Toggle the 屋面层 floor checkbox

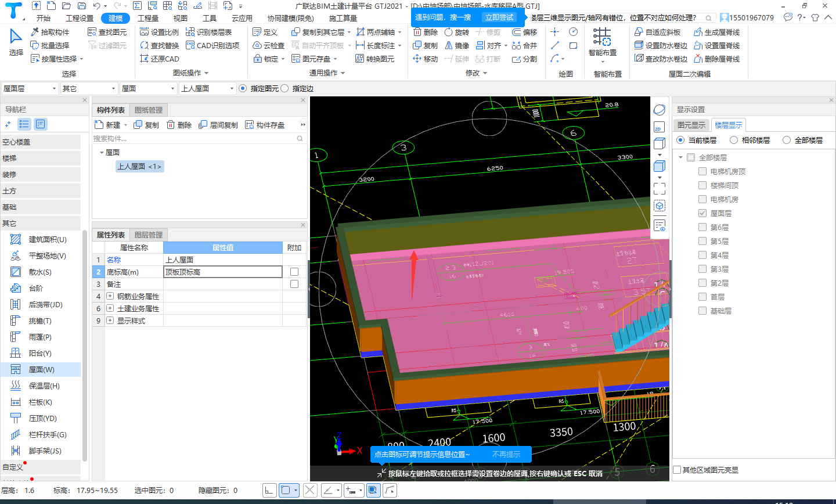(x=702, y=213)
